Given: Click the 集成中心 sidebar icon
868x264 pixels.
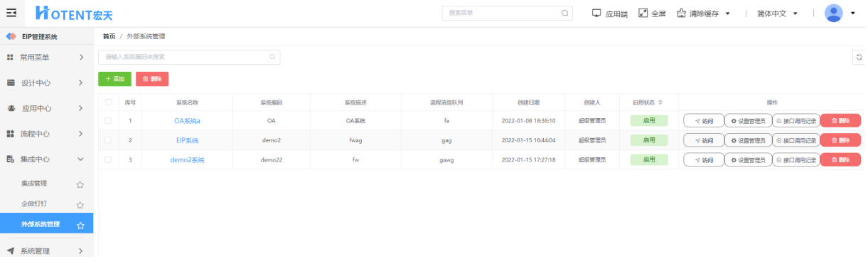Looking at the screenshot, I should [11, 159].
